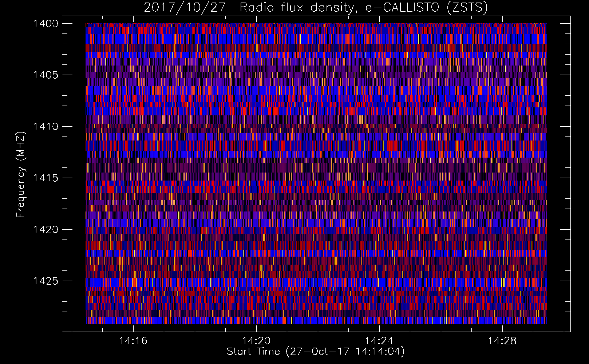Click the 14:28 time tick label
Image resolution: width=589 pixels, height=364 pixels.
coord(502,341)
